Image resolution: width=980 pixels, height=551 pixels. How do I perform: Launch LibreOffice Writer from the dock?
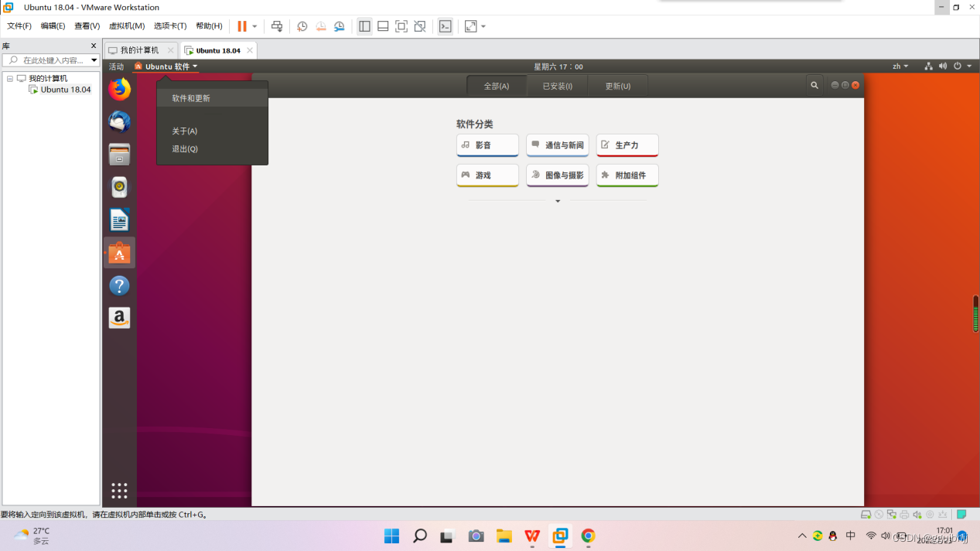point(119,220)
